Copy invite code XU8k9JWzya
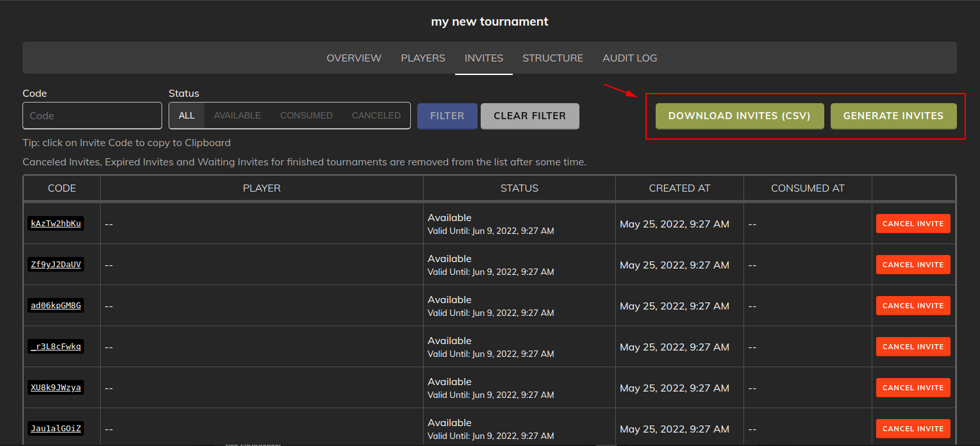 pos(56,388)
